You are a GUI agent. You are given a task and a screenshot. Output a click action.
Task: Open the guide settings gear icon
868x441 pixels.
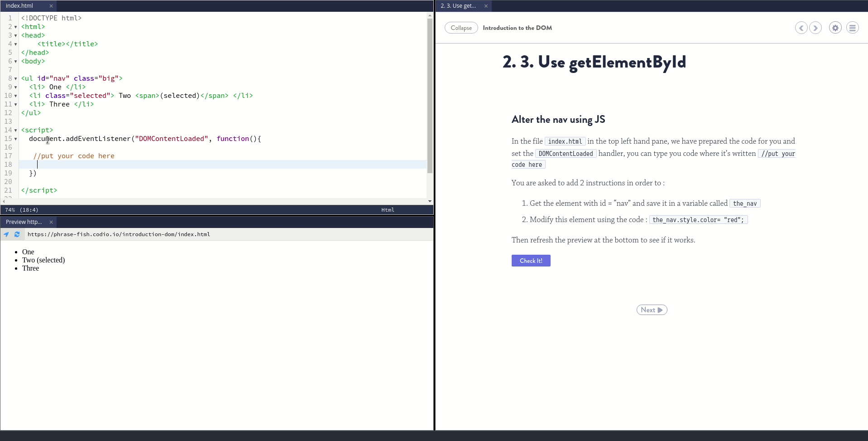[835, 28]
